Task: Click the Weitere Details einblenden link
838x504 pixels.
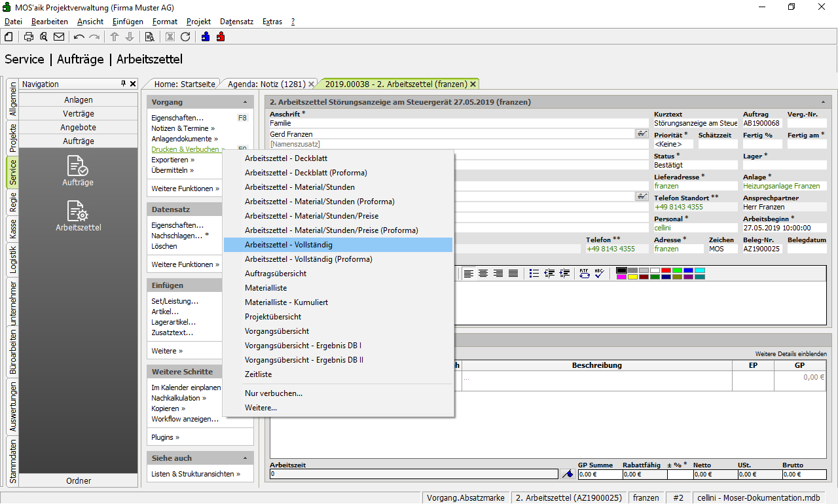Action: coord(791,354)
